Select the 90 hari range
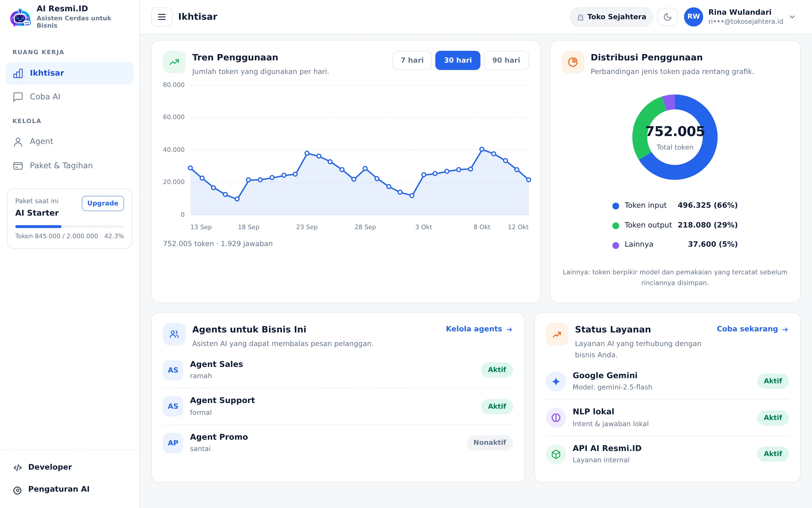The width and height of the screenshot is (812, 508). pos(506,60)
